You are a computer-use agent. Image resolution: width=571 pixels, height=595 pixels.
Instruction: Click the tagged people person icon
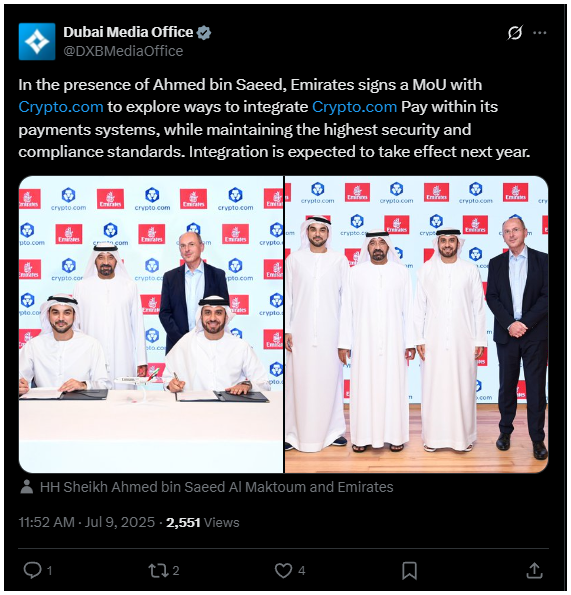click(x=27, y=487)
